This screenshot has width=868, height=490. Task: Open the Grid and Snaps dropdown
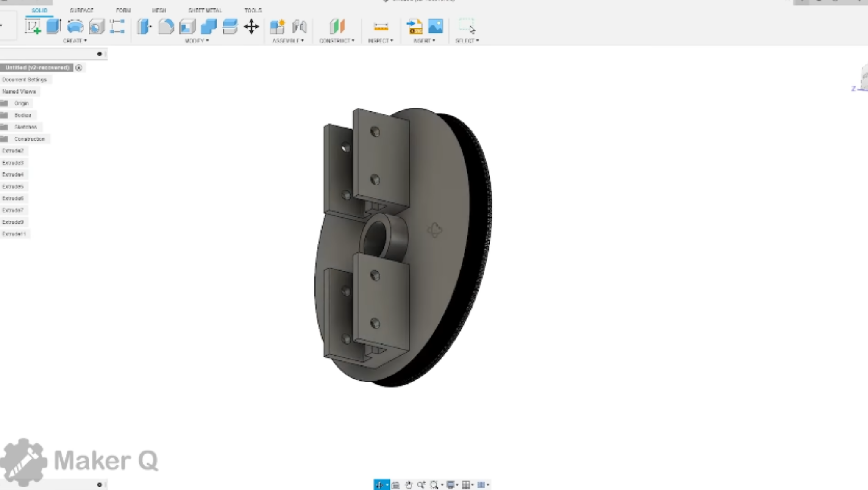466,484
